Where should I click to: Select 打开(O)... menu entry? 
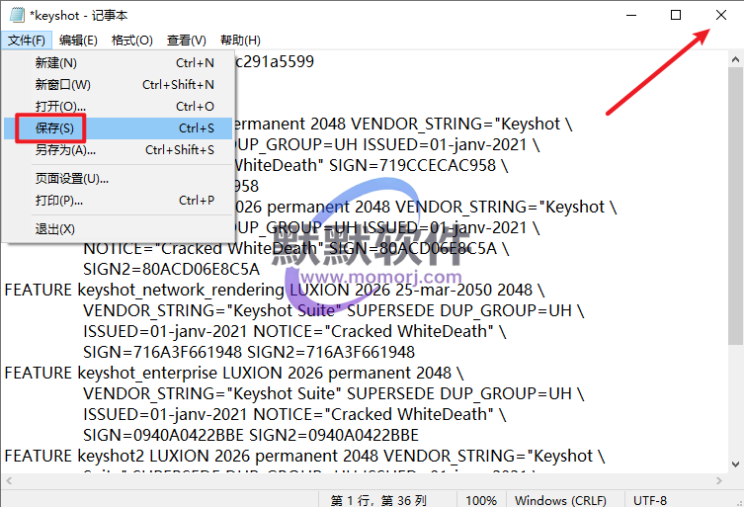pos(60,106)
